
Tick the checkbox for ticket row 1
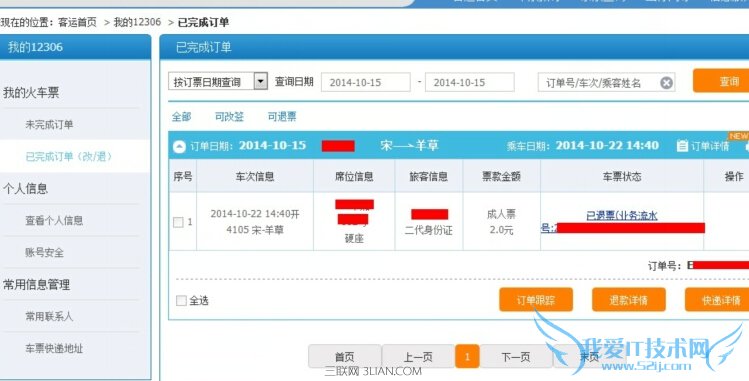(178, 222)
